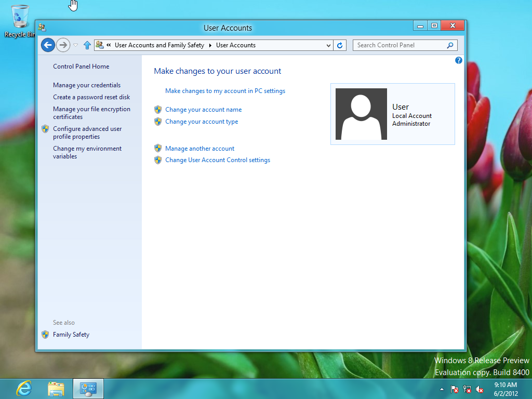
Task: Click Control Panel Home in the sidebar
Action: pos(81,66)
